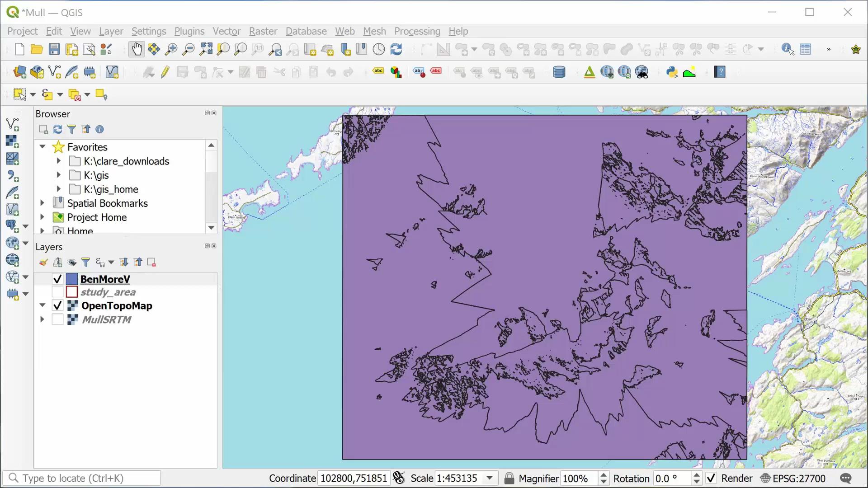Screen dimensions: 868x488
Task: Open the Vector menu
Action: click(x=226, y=31)
